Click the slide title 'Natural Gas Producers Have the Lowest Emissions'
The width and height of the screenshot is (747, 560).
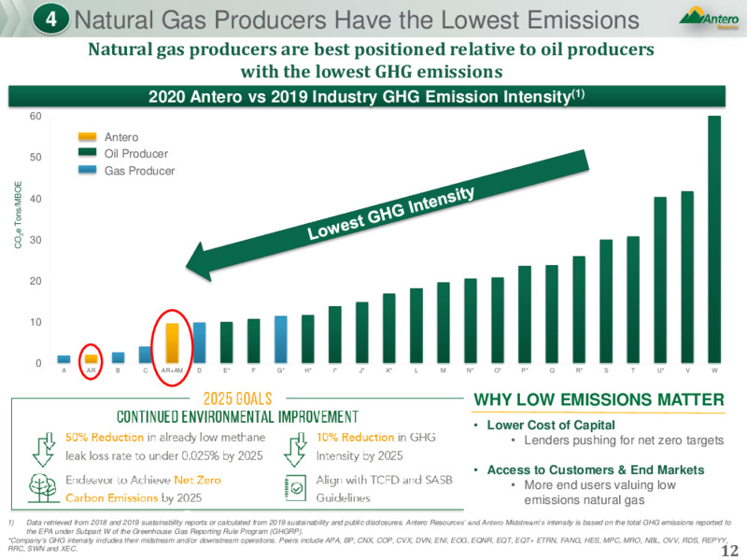[357, 20]
